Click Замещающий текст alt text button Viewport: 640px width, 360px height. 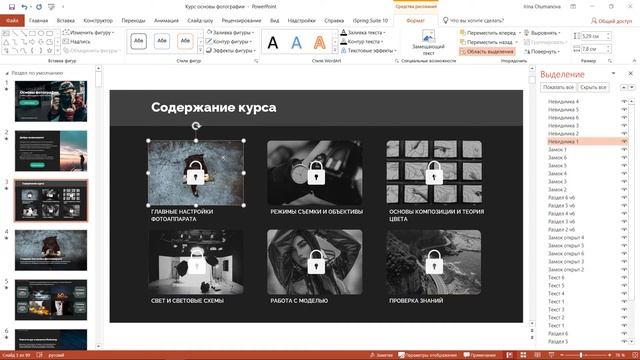(428, 42)
